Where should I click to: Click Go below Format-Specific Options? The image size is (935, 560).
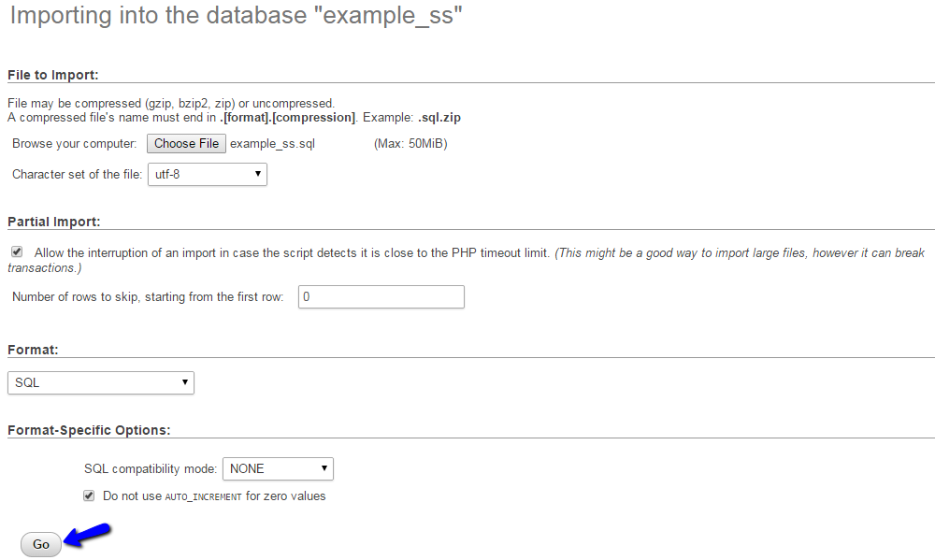(41, 544)
